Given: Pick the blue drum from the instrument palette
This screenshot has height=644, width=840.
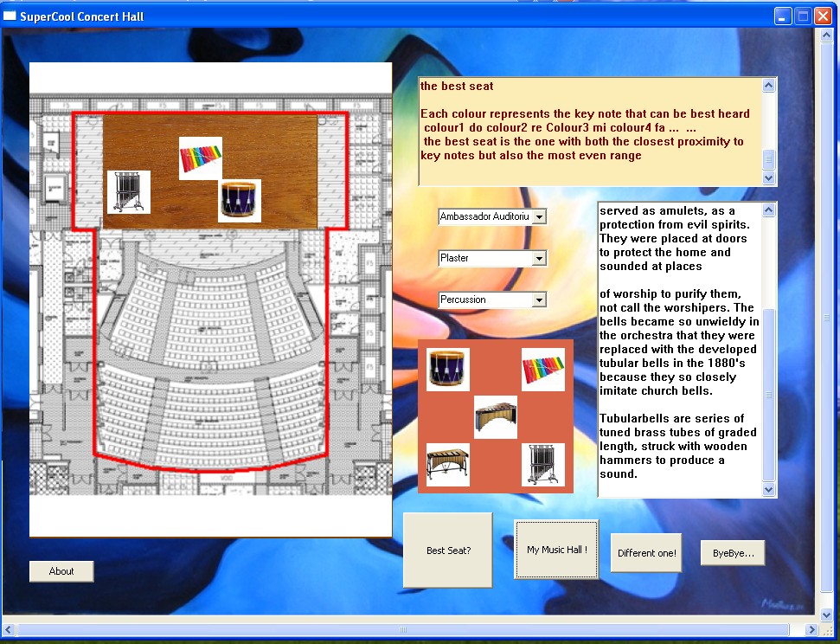Looking at the screenshot, I should (448, 370).
